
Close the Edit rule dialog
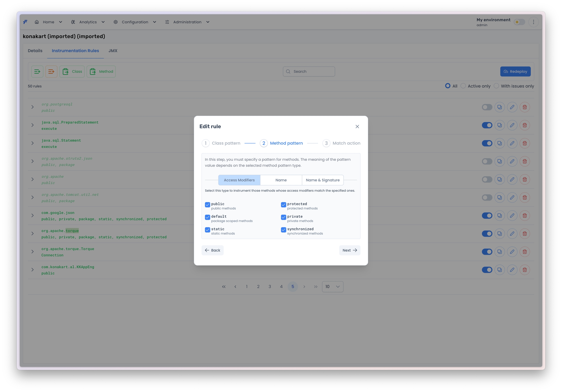(357, 127)
